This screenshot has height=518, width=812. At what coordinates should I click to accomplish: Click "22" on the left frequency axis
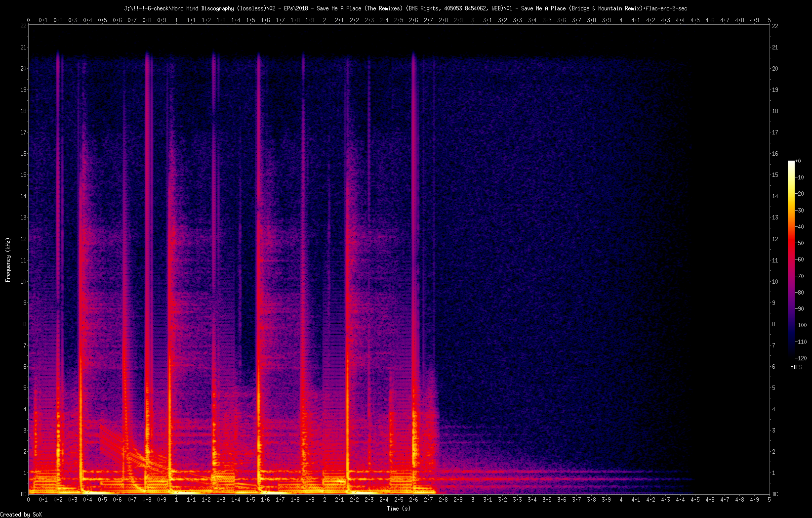point(23,26)
